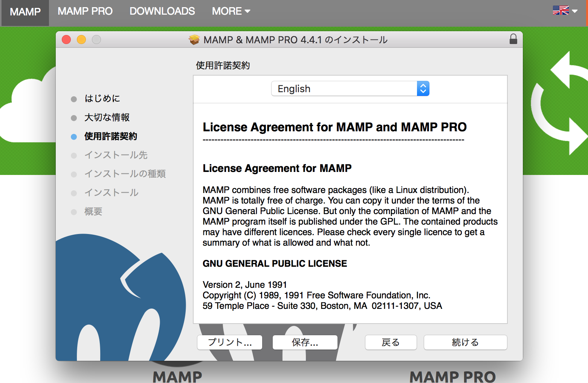This screenshot has width=588, height=383.
Task: Minimize the installer with yellow button
Action: (x=81, y=40)
